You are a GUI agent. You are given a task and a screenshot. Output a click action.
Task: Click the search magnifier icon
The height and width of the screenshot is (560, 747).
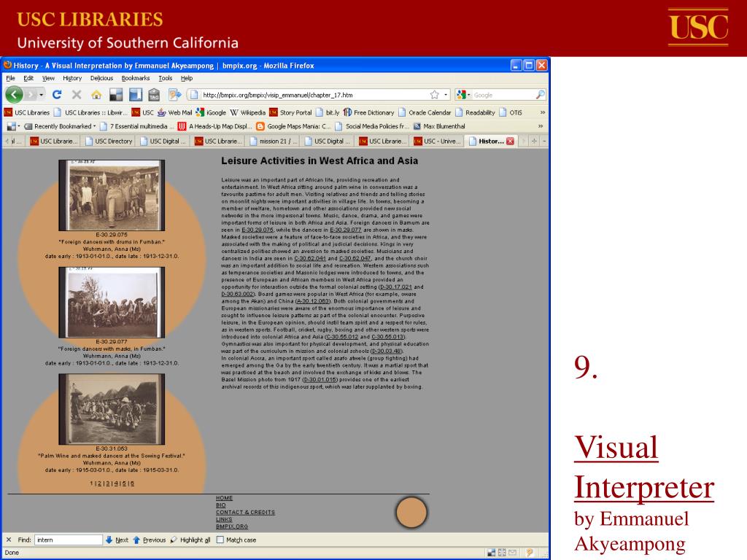tap(540, 95)
